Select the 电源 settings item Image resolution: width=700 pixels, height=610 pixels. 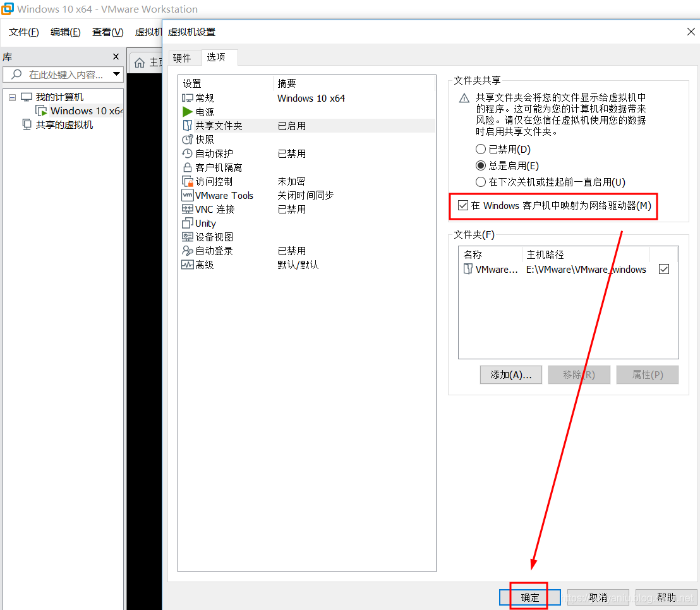pos(205,111)
